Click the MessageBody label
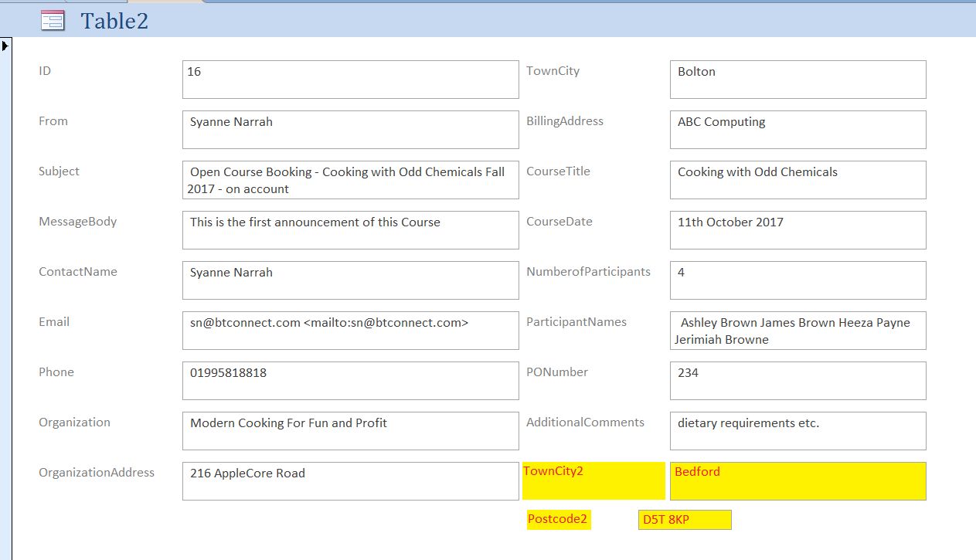 (x=78, y=222)
